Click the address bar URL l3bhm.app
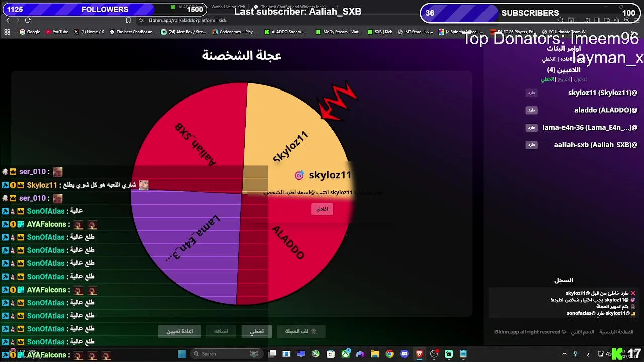 188,20
